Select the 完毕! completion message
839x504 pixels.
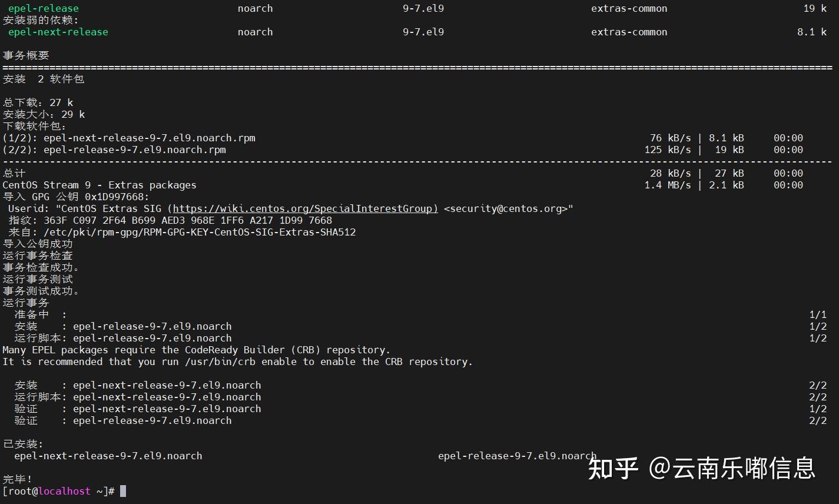click(x=16, y=479)
